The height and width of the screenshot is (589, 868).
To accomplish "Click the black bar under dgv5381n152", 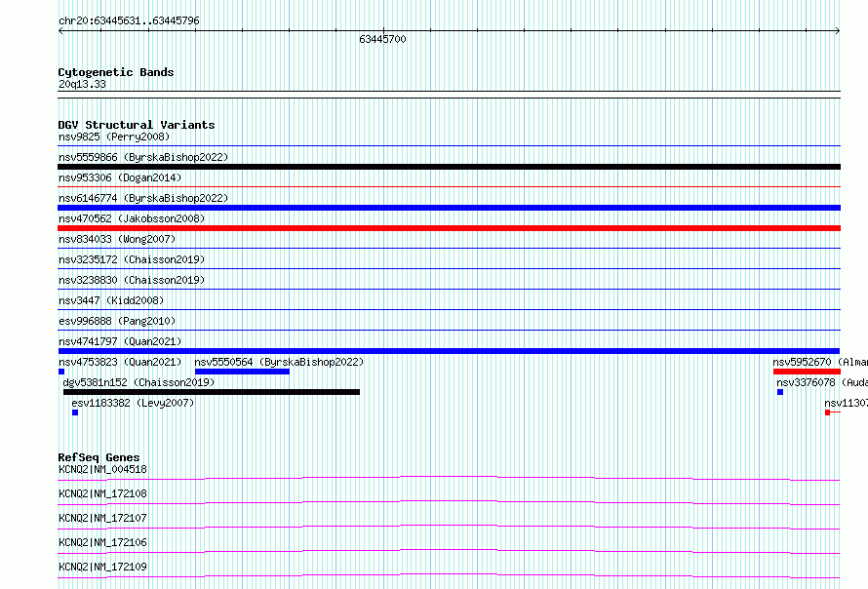I will click(x=212, y=392).
